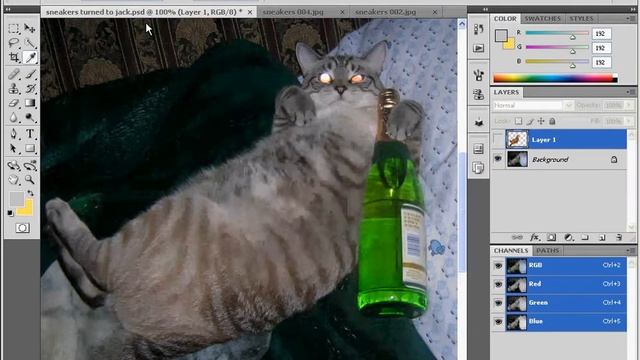The height and width of the screenshot is (360, 640).
Task: Select the Zoom tool
Action: point(30,179)
